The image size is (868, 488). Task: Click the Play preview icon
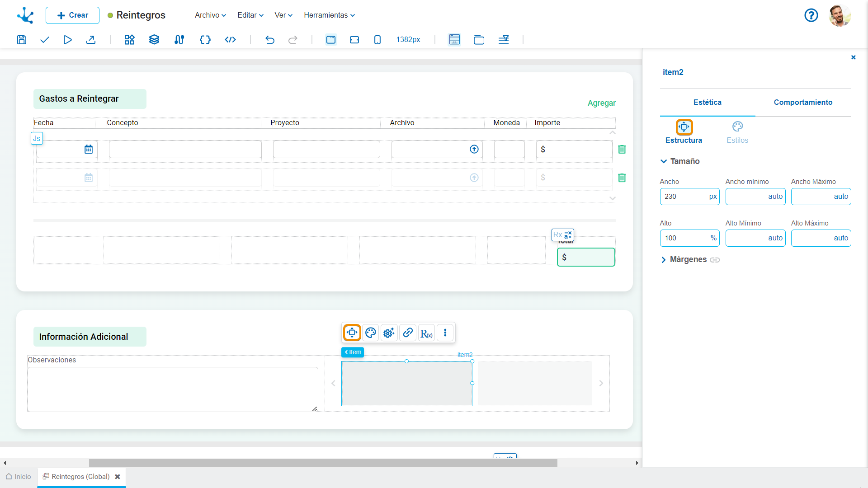(67, 40)
